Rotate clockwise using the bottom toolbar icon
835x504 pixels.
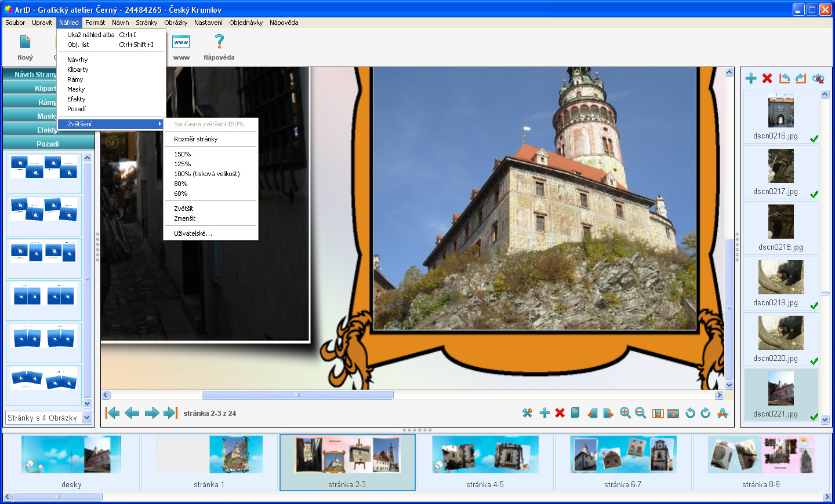pos(706,413)
